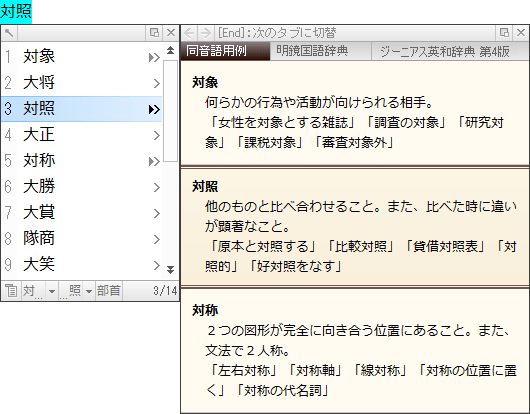
Task: Select candidate 4 大正
Action: (x=81, y=135)
